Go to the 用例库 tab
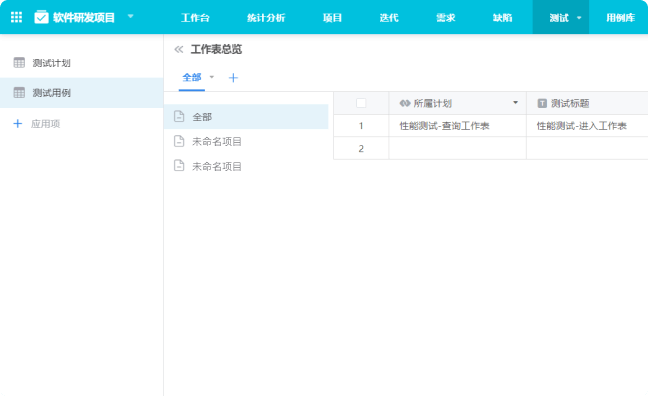648x396 pixels. 620,18
